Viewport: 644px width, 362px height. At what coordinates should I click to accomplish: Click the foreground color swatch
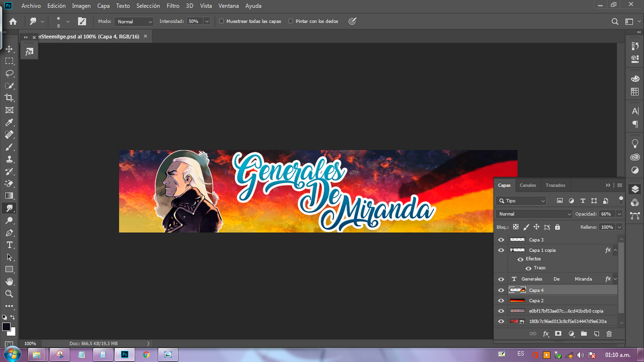[6, 327]
